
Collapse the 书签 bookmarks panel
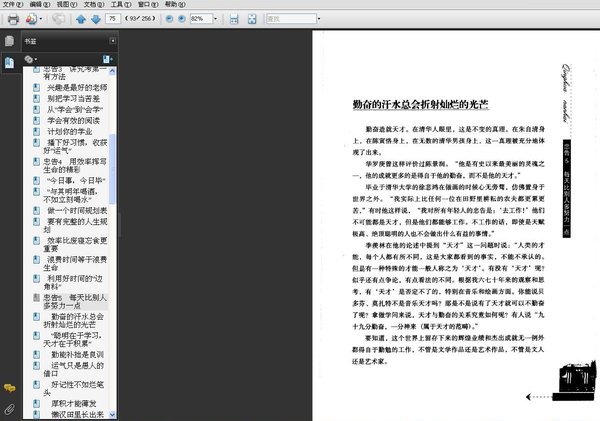pos(112,41)
